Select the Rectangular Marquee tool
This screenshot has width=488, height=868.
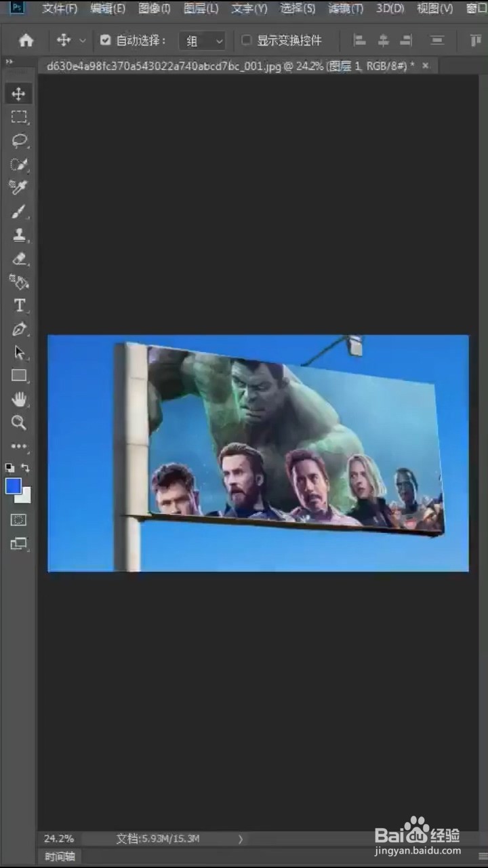tap(18, 117)
